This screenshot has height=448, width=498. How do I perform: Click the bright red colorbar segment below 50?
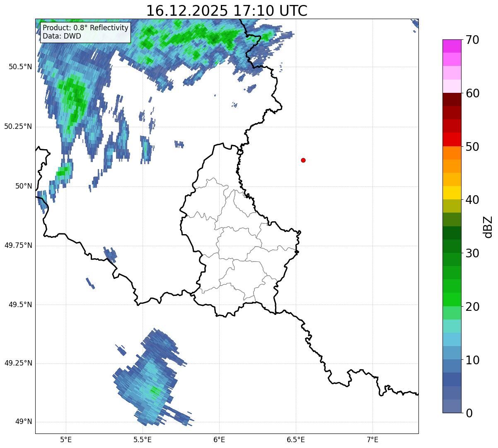(x=452, y=140)
